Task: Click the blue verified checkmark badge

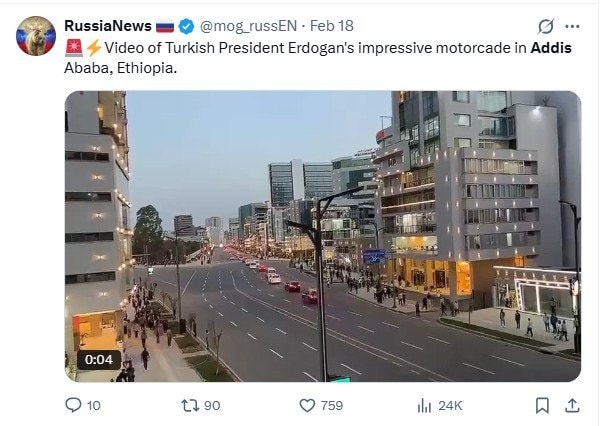Action: coord(186,26)
